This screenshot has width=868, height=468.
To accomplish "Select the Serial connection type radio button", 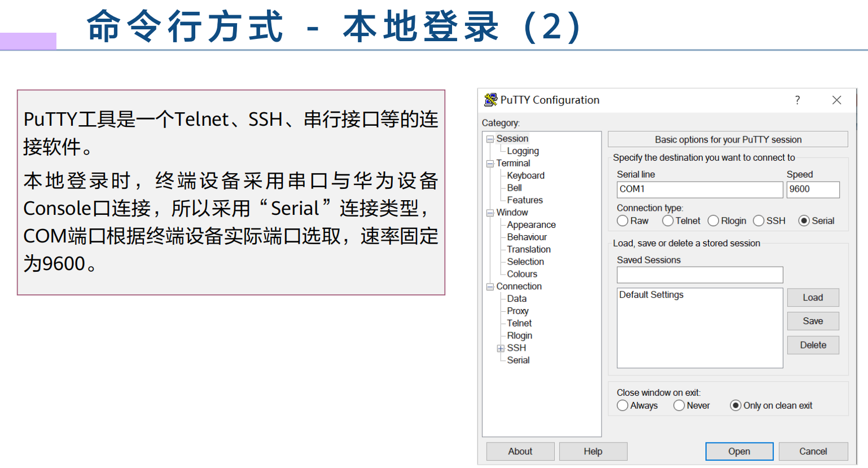I will point(804,220).
